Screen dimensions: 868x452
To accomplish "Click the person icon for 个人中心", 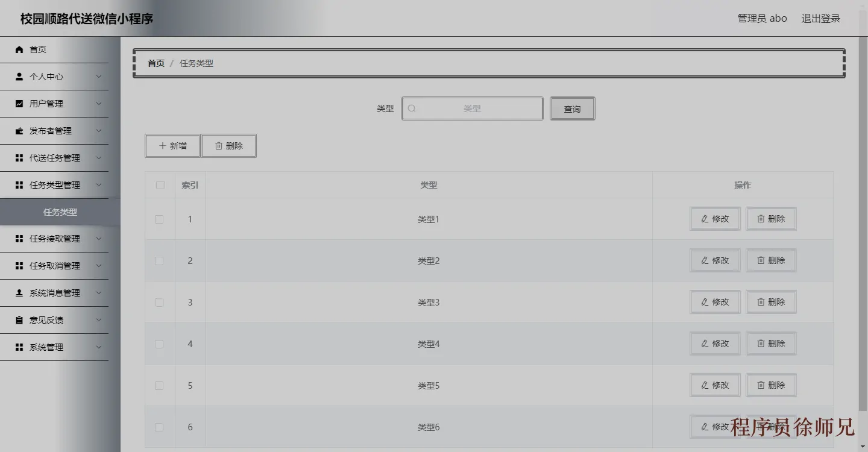I will click(19, 77).
